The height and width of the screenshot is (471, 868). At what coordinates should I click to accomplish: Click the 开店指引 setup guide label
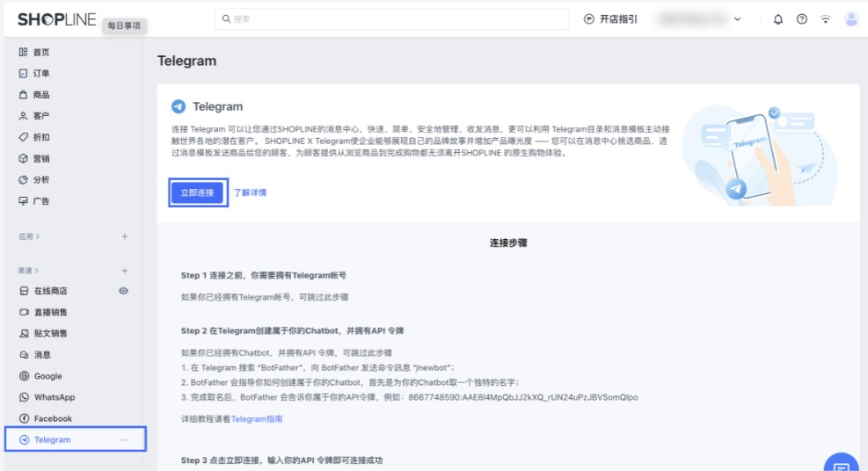pos(618,19)
